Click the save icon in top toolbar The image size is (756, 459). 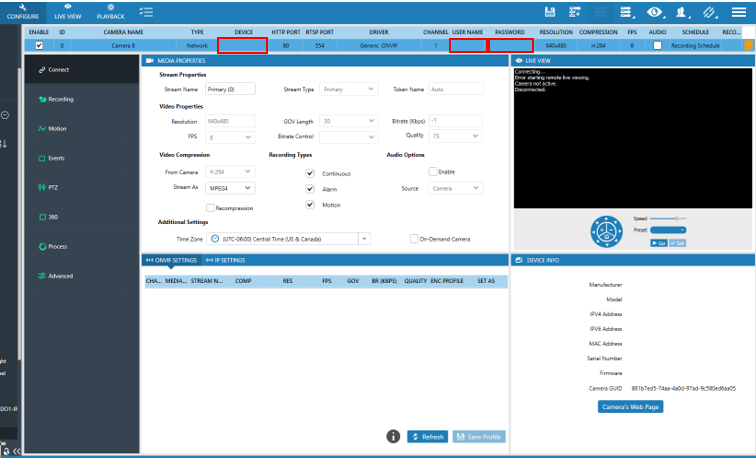coord(550,11)
